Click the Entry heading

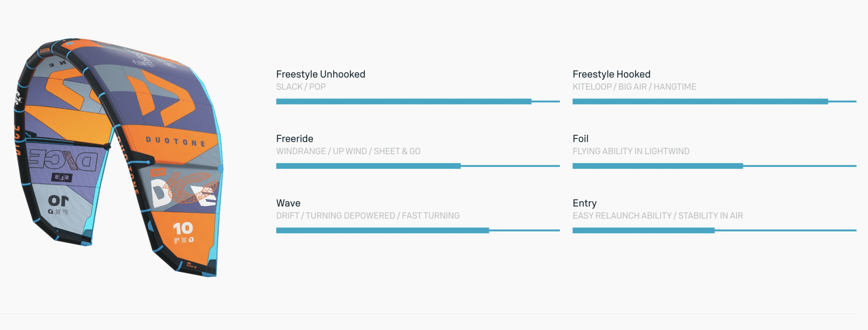(x=585, y=203)
